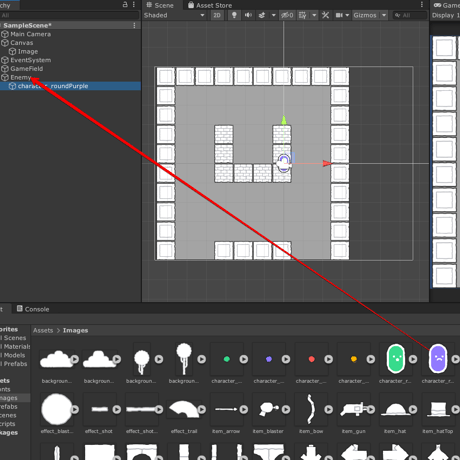The height and width of the screenshot is (460, 460).
Task: Toggle scene audio speaker icon
Action: 248,15
